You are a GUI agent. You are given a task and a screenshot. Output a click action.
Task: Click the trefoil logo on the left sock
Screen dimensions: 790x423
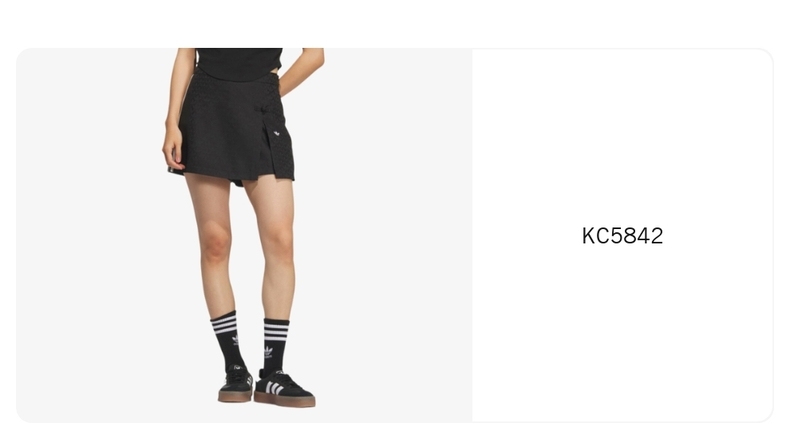point(235,340)
